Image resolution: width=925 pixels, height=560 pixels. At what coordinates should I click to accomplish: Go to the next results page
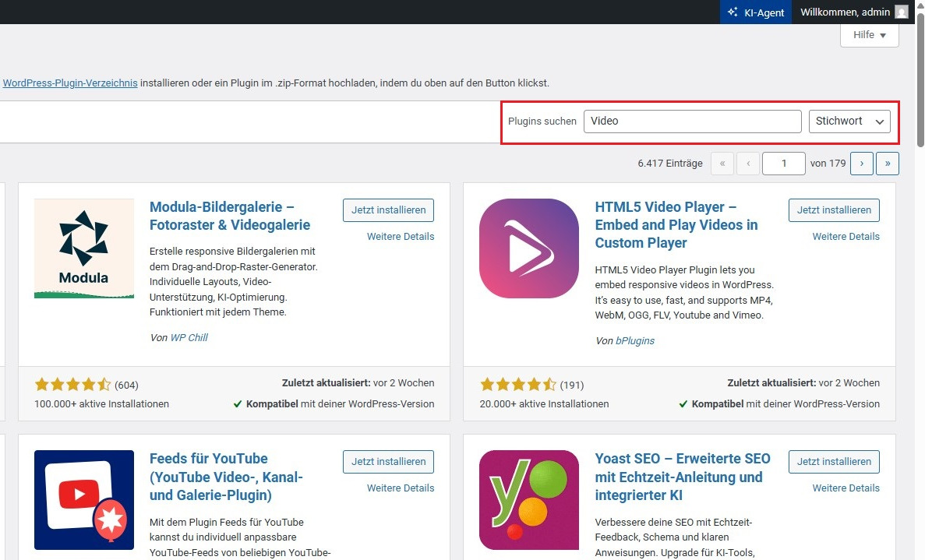point(861,164)
